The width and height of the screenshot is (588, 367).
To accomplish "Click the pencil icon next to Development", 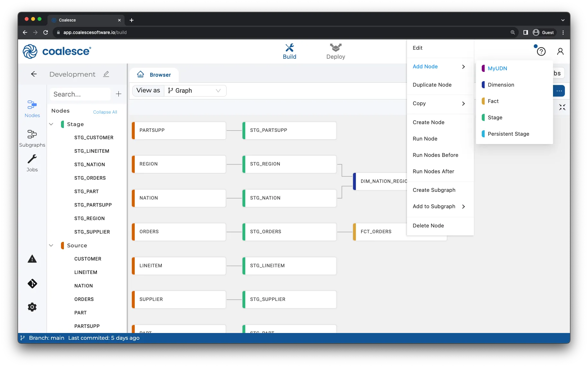I will (x=106, y=74).
